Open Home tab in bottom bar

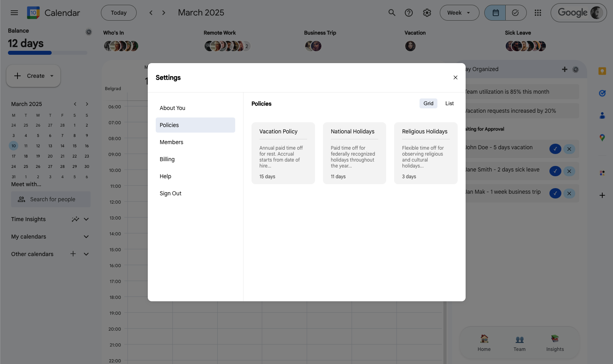click(484, 343)
